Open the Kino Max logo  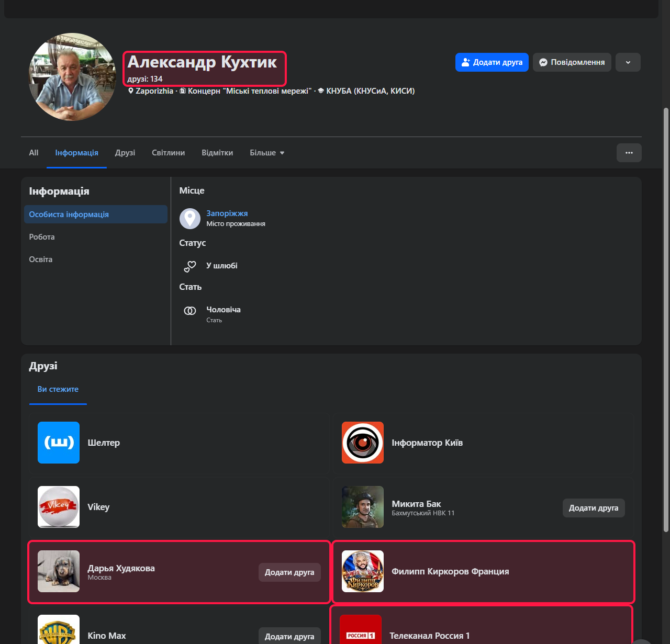click(x=59, y=629)
